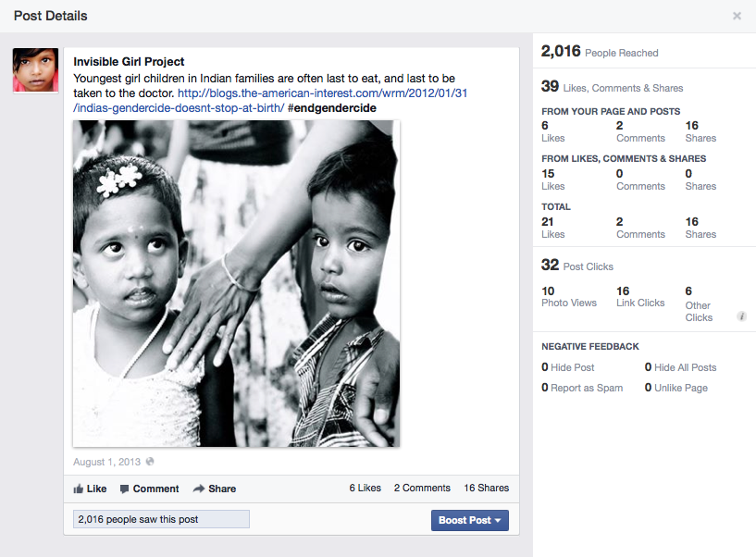The width and height of the screenshot is (756, 557).
Task: Open the 2 Comments link
Action: point(422,488)
